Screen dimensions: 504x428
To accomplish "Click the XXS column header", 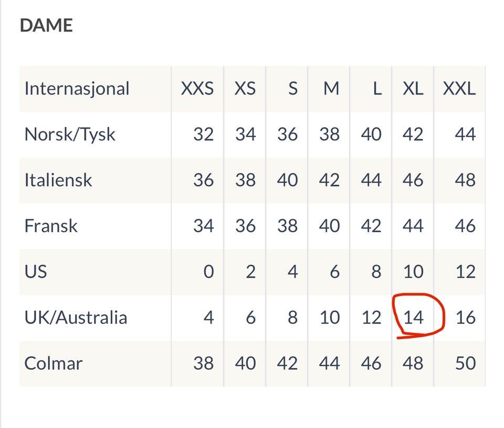I will pyautogui.click(x=197, y=88).
